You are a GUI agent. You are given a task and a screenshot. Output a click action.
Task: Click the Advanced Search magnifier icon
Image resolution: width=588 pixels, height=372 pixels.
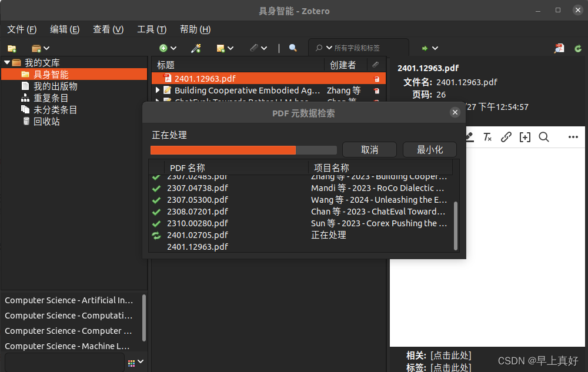(x=293, y=48)
